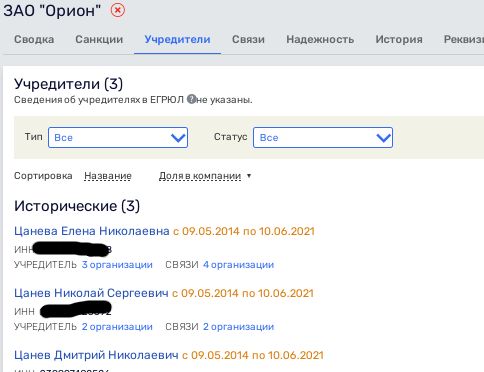The width and height of the screenshot is (484, 372).
Task: Switch to the Санкции tab
Action: tap(99, 39)
